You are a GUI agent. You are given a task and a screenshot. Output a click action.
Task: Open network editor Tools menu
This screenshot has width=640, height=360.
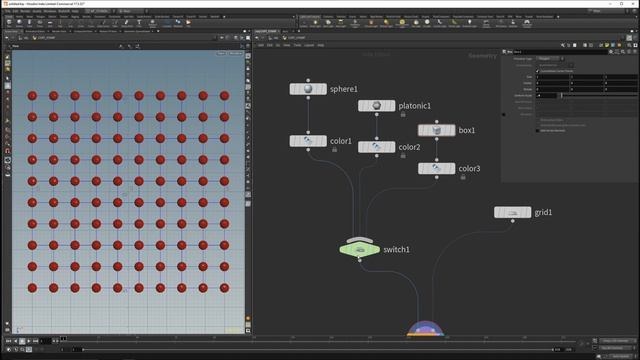tap(298, 45)
